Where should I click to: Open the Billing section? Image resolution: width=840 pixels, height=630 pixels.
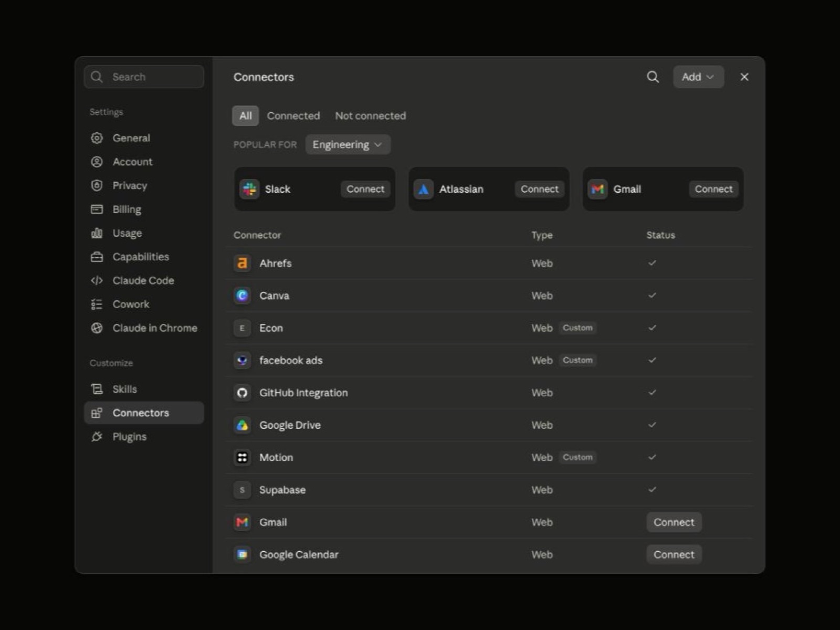[144, 209]
